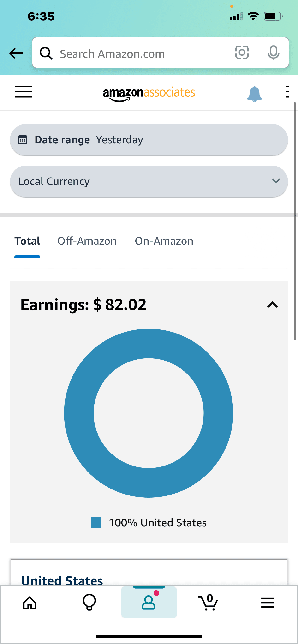The height and width of the screenshot is (644, 298).
Task: Select the Total tab
Action: click(27, 241)
